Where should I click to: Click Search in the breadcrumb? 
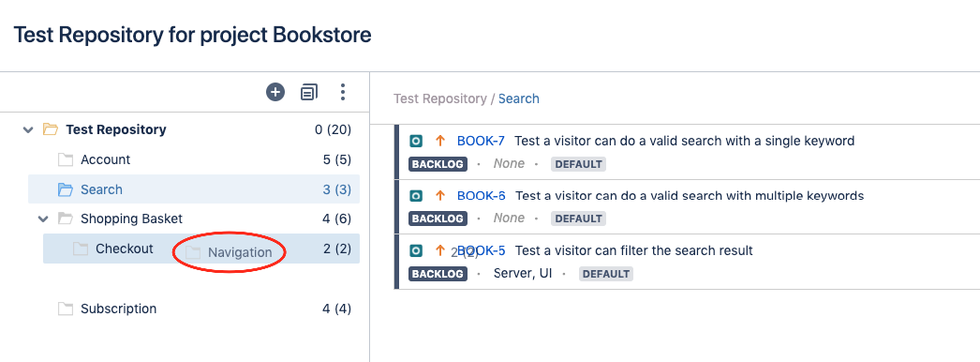coord(519,98)
